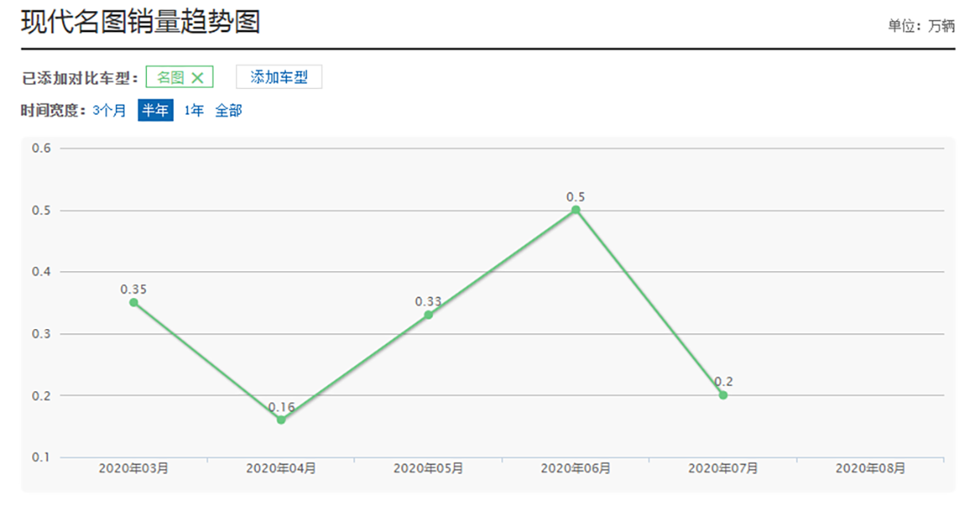Click the 0.2 data point for 2020年07月
Screen dimensions: 980x506
723,395
